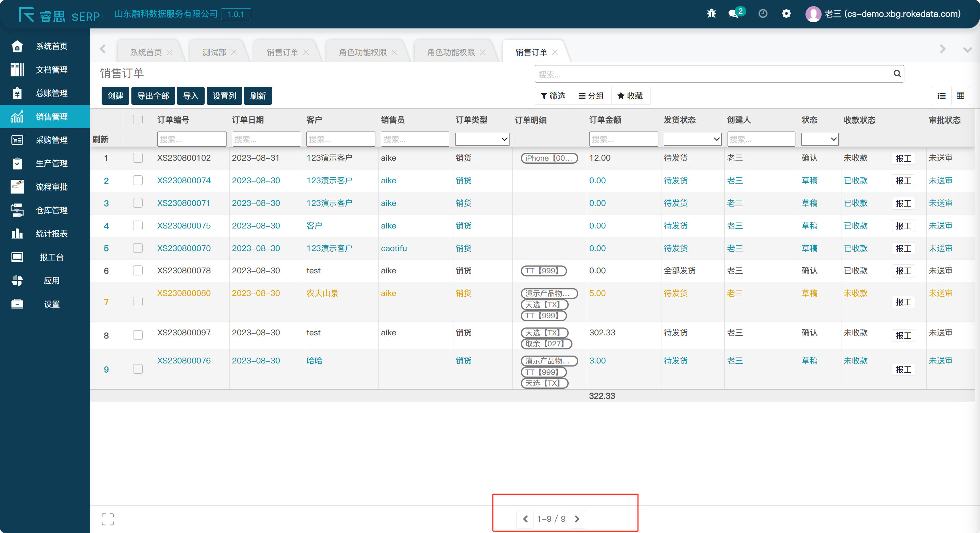
Task: Open 采购管理 in the sidebar
Action: [x=52, y=140]
